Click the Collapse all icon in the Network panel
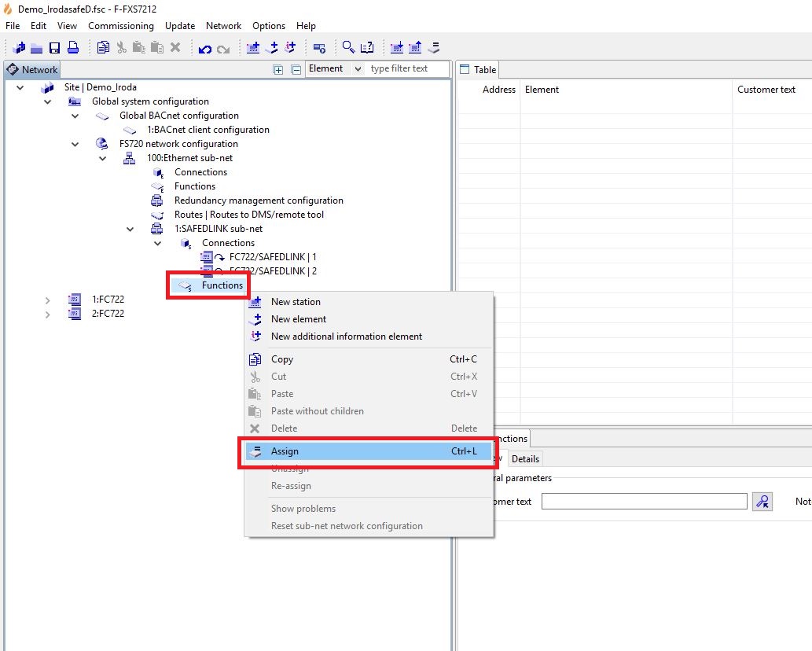 (x=296, y=69)
